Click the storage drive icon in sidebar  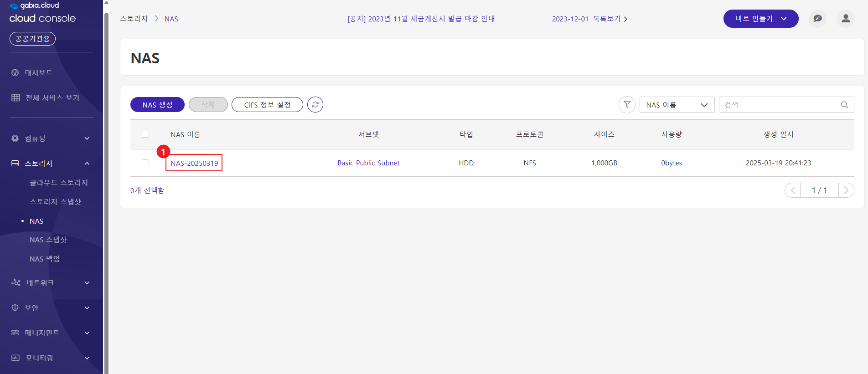tap(15, 163)
